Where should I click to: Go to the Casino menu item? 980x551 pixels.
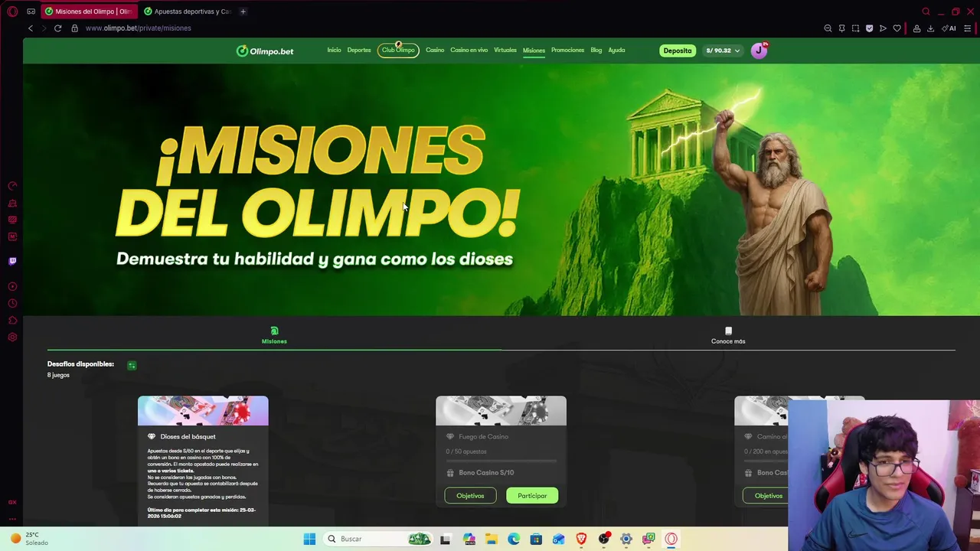[435, 51]
